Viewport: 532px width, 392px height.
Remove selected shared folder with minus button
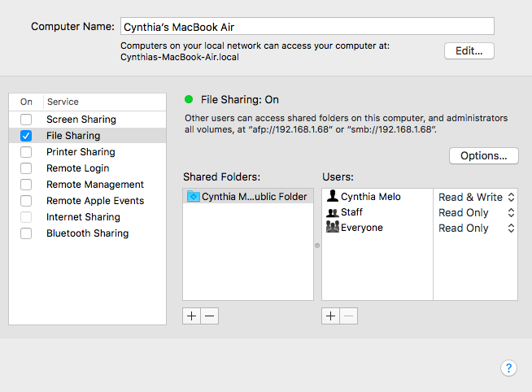pos(210,316)
